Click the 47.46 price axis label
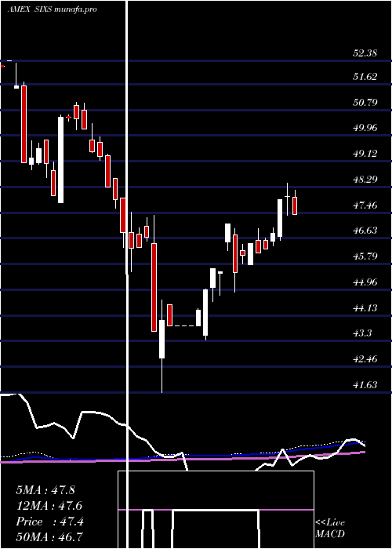392x549 pixels. pos(365,205)
